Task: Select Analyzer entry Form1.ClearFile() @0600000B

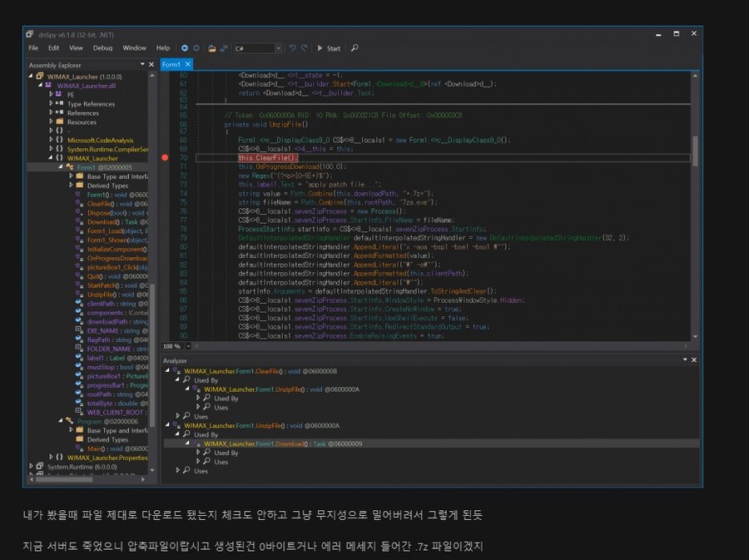Action: click(260, 371)
